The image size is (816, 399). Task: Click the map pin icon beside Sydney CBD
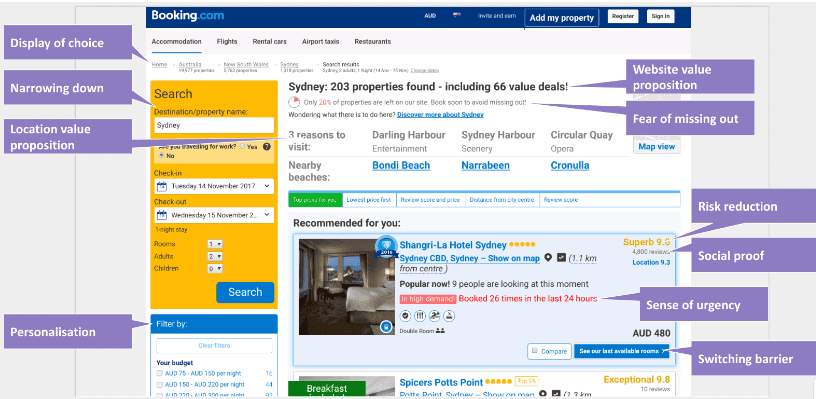pyautogui.click(x=548, y=258)
